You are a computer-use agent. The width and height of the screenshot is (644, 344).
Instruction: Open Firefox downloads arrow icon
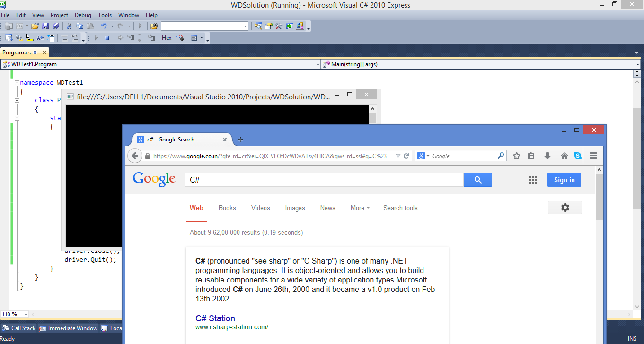click(x=547, y=156)
